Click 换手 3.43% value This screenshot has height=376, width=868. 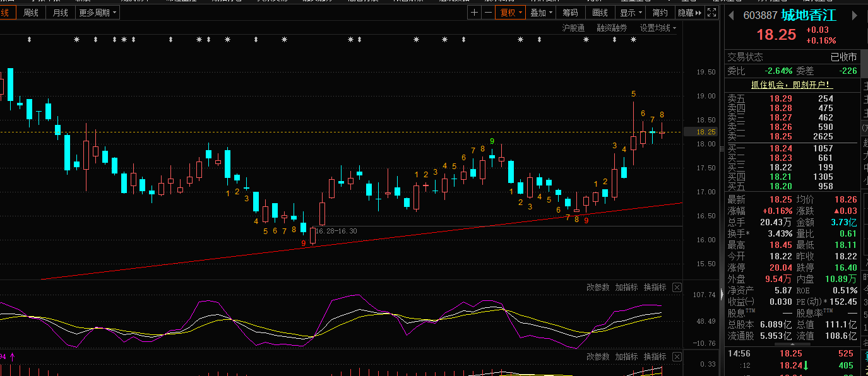coord(780,233)
